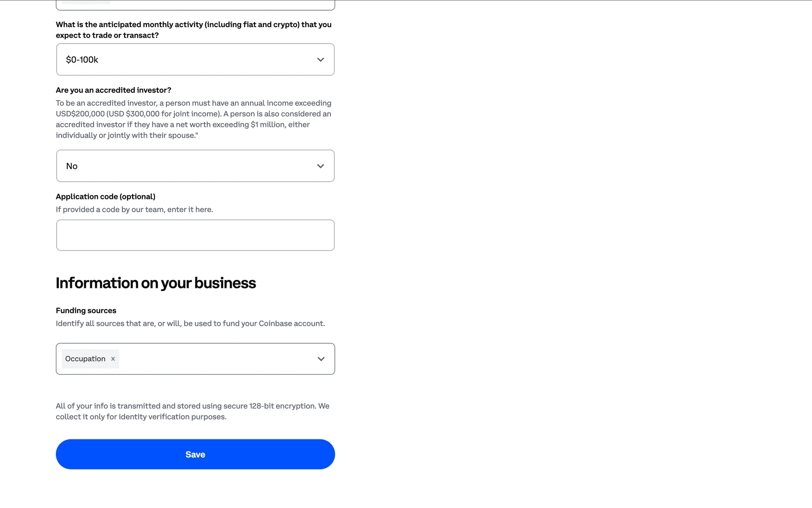Click the 'If provided a code' helper text
This screenshot has height=508, width=812.
[x=134, y=210]
